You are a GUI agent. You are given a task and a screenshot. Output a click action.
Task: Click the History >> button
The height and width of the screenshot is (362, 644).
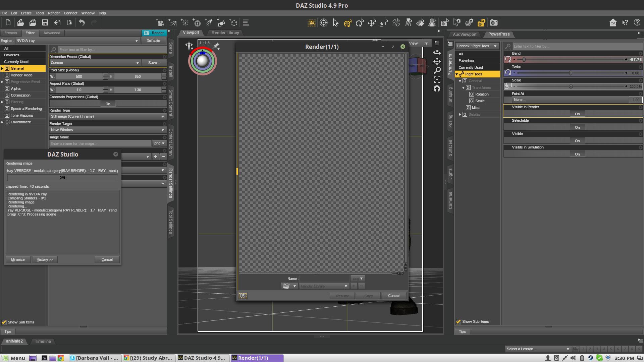click(x=45, y=260)
